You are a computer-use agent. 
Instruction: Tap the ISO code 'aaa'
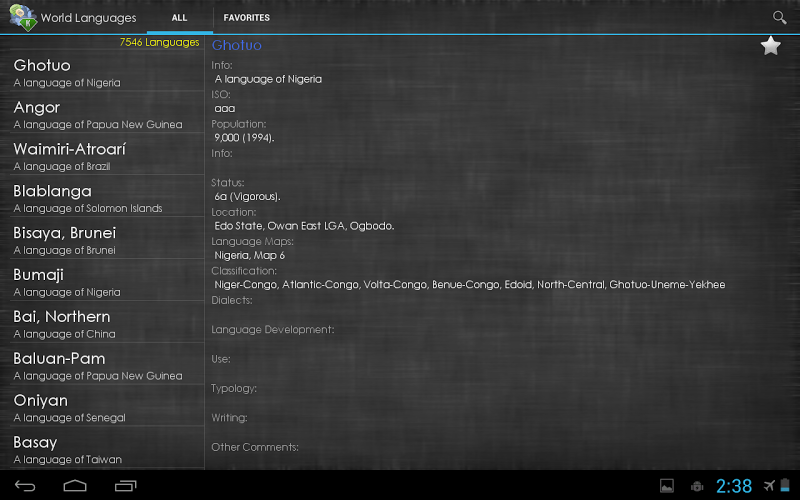click(224, 109)
